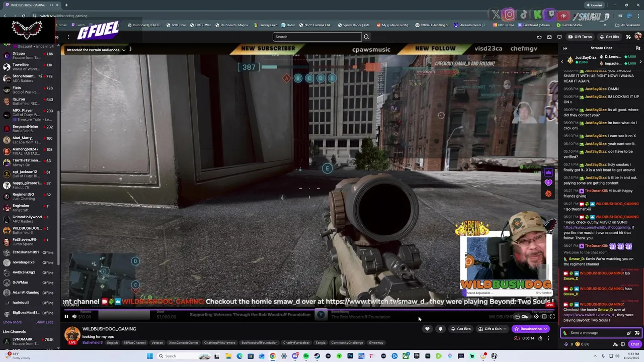Click Get Bits in the top navigation
This screenshot has width=644, height=362.
pos(609,37)
